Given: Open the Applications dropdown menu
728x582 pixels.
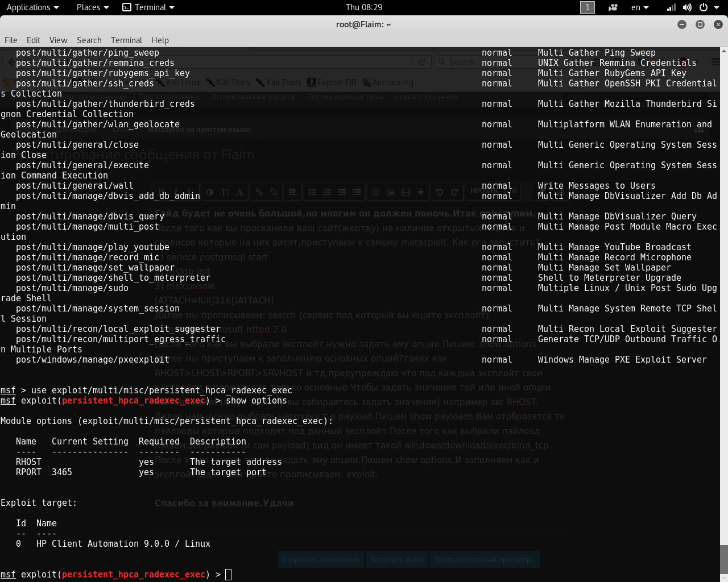Looking at the screenshot, I should [32, 7].
